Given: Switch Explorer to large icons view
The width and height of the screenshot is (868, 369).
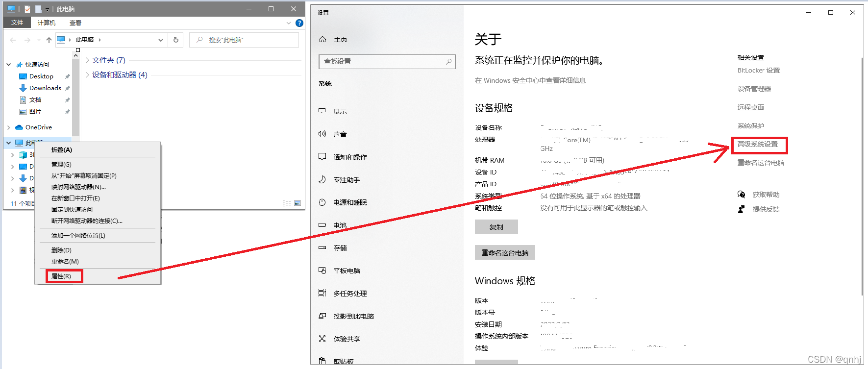Looking at the screenshot, I should click(x=298, y=203).
